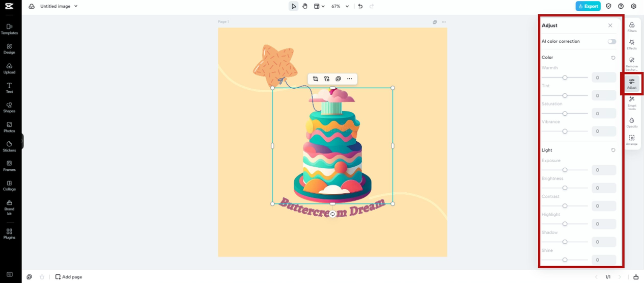Open the Shapes panel
Viewport: 644px width, 283px height.
click(x=10, y=107)
